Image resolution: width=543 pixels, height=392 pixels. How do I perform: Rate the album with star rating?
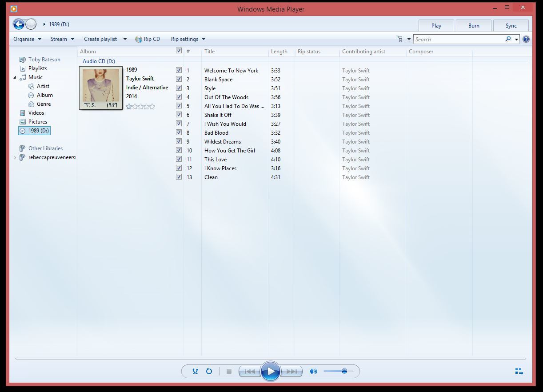tap(141, 106)
